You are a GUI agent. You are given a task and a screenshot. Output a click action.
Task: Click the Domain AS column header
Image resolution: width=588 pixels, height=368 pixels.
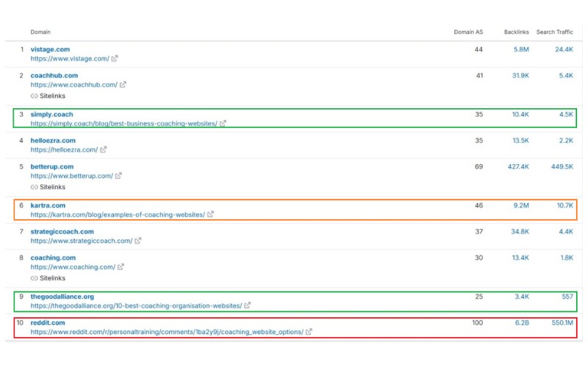point(468,32)
